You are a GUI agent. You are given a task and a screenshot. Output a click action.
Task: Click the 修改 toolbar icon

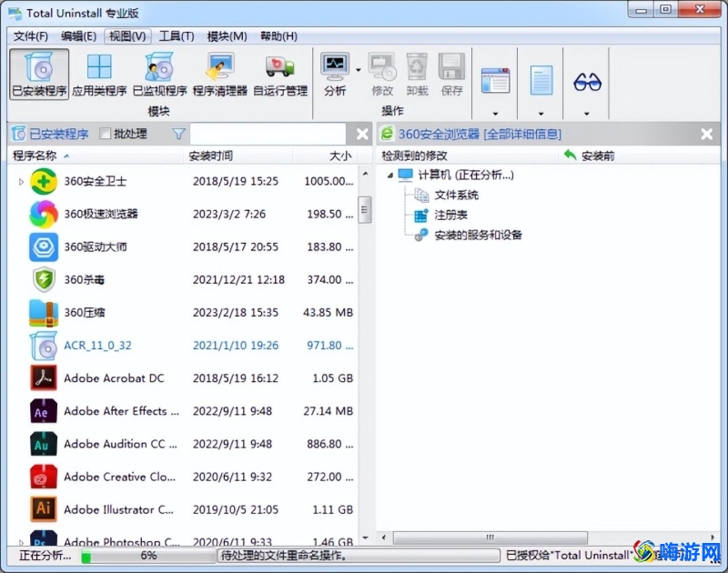pos(382,66)
